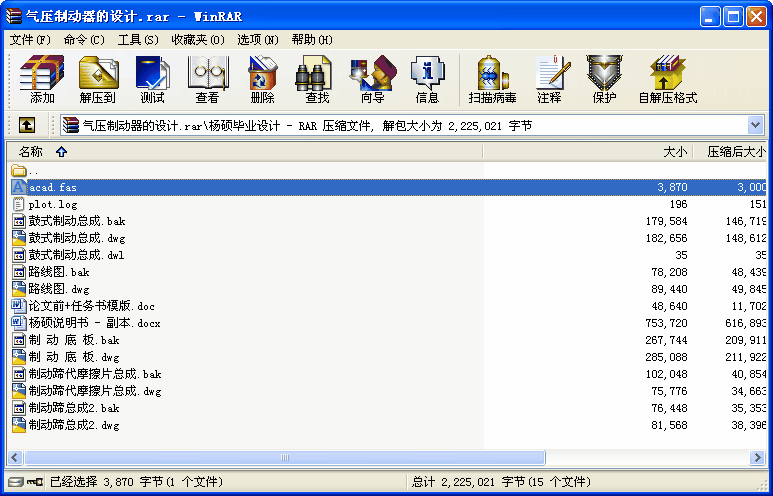Expand the archive path dropdown
The height and width of the screenshot is (496, 773).
click(x=756, y=125)
